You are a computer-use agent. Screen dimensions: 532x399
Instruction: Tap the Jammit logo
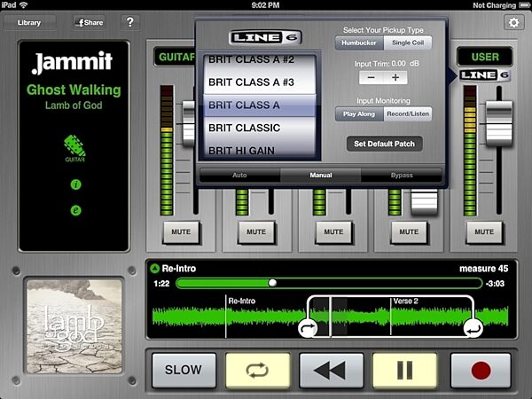pos(73,62)
